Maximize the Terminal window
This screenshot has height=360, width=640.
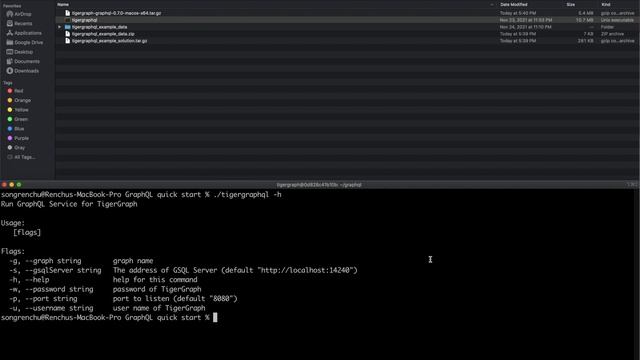[19, 184]
